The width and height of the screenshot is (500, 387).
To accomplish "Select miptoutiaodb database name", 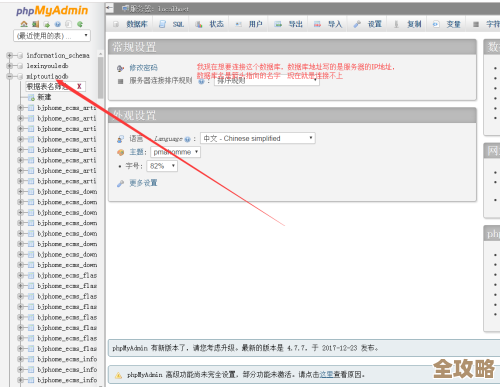I will click(x=47, y=76).
